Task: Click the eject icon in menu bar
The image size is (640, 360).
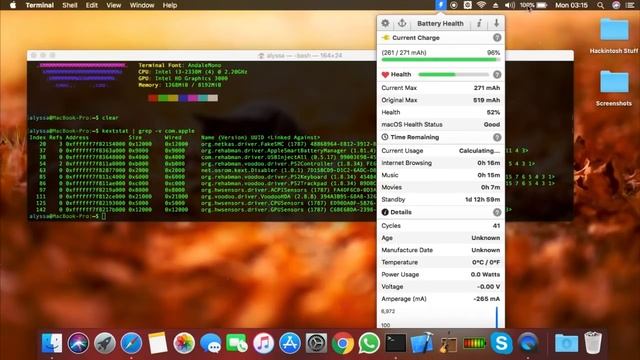Action: (x=496, y=5)
